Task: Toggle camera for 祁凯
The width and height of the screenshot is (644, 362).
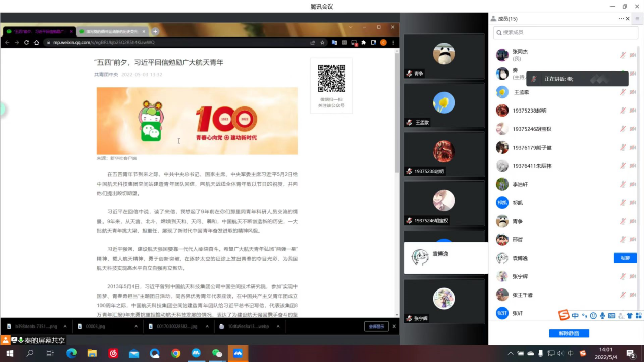Action: click(633, 203)
